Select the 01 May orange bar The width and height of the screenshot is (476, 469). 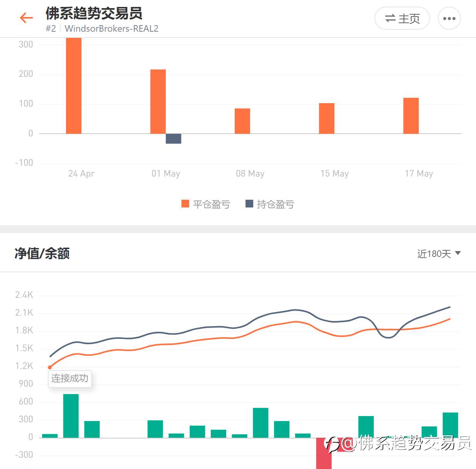click(158, 102)
